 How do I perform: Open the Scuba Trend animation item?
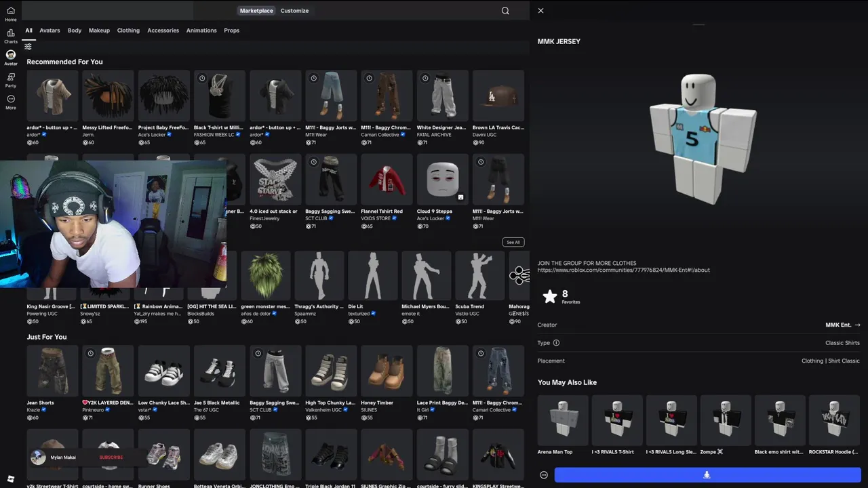tap(480, 287)
